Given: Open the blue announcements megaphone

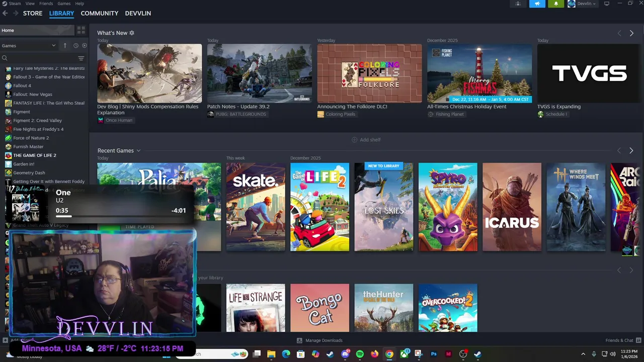Looking at the screenshot, I should (x=537, y=4).
